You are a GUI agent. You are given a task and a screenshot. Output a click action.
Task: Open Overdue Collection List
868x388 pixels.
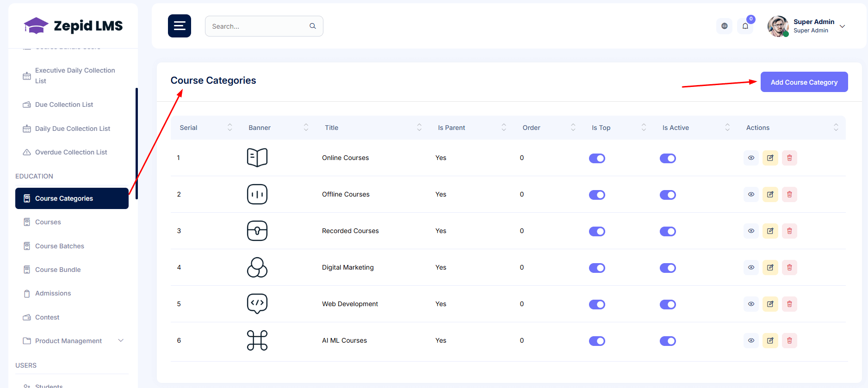coord(72,152)
